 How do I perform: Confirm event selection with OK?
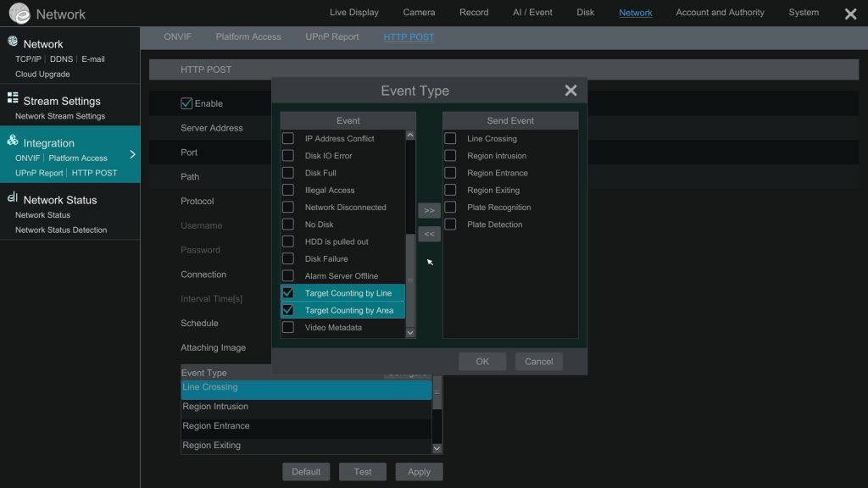[x=481, y=361]
